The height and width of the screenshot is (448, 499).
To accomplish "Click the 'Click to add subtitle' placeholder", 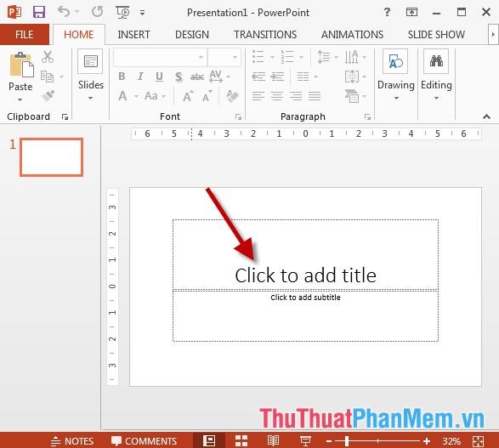I will click(305, 316).
